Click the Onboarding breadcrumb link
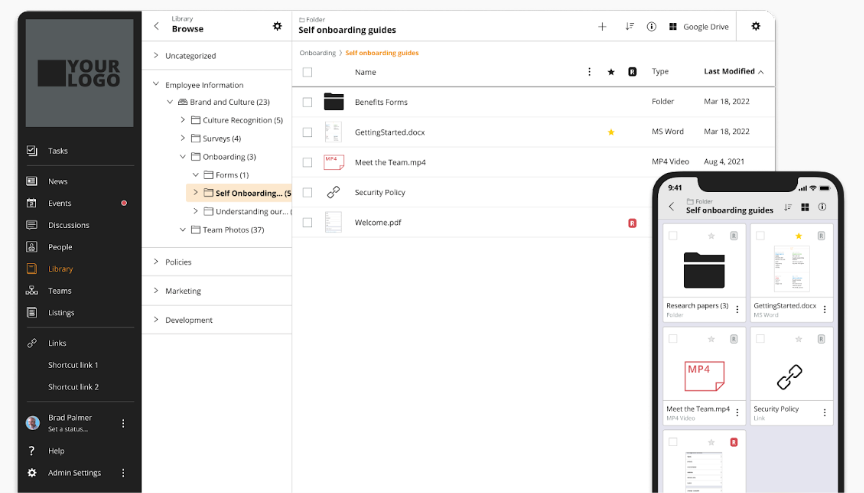The width and height of the screenshot is (864, 493). coord(317,52)
